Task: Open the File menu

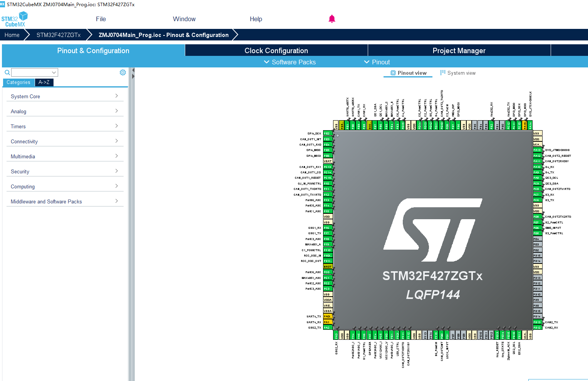Action: pos(101,19)
